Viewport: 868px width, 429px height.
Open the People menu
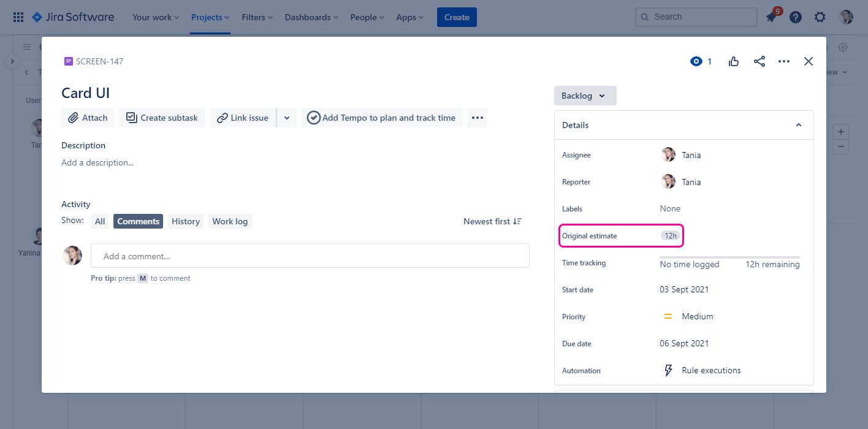tap(368, 17)
